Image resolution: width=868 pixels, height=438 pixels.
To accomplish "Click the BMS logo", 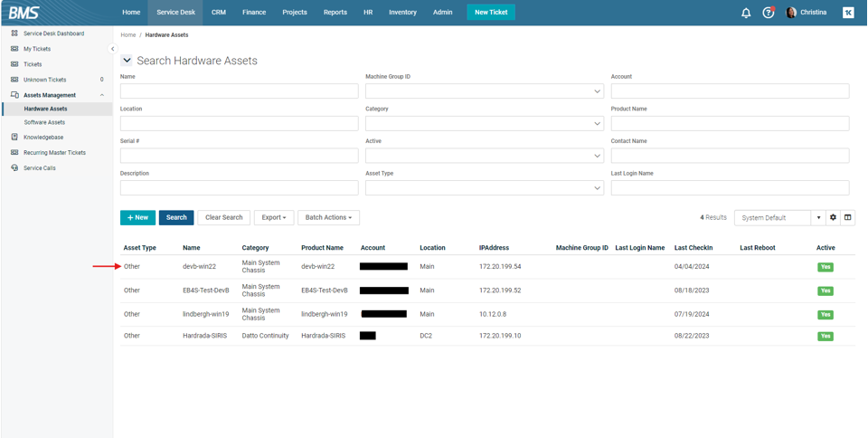I will [x=24, y=13].
